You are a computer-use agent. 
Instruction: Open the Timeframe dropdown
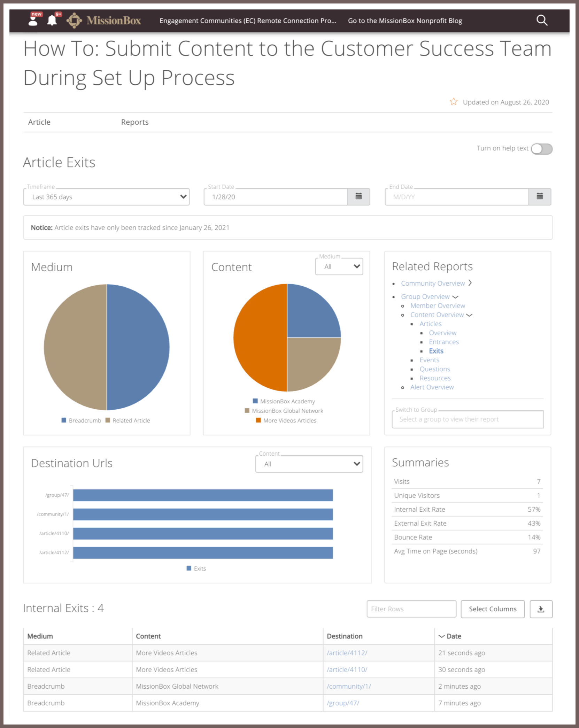(x=107, y=197)
